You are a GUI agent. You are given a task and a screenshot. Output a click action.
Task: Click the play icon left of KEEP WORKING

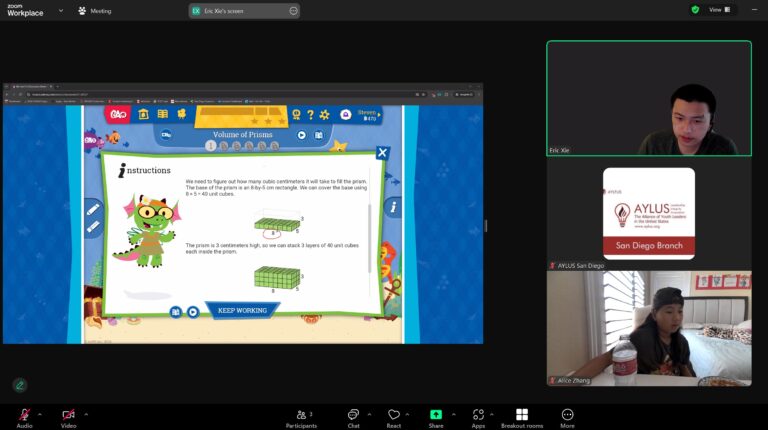193,311
